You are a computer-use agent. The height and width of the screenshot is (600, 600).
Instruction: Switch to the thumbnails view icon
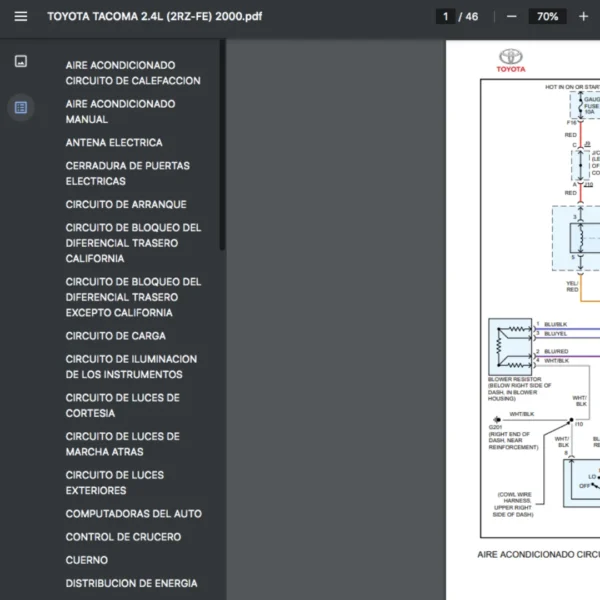(21, 62)
